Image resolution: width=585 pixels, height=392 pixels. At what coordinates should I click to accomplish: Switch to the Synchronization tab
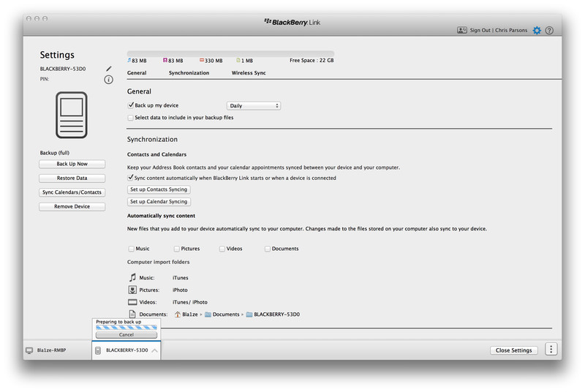pos(189,73)
